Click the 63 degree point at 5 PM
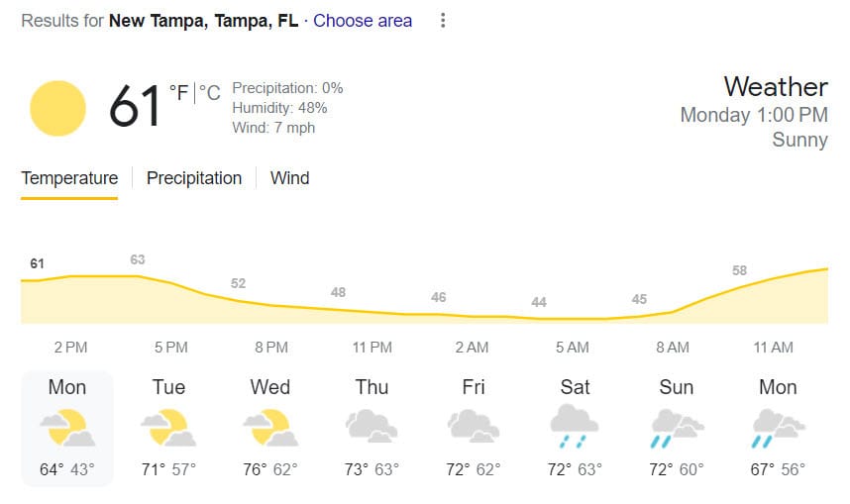The height and width of the screenshot is (504, 850). [x=138, y=259]
